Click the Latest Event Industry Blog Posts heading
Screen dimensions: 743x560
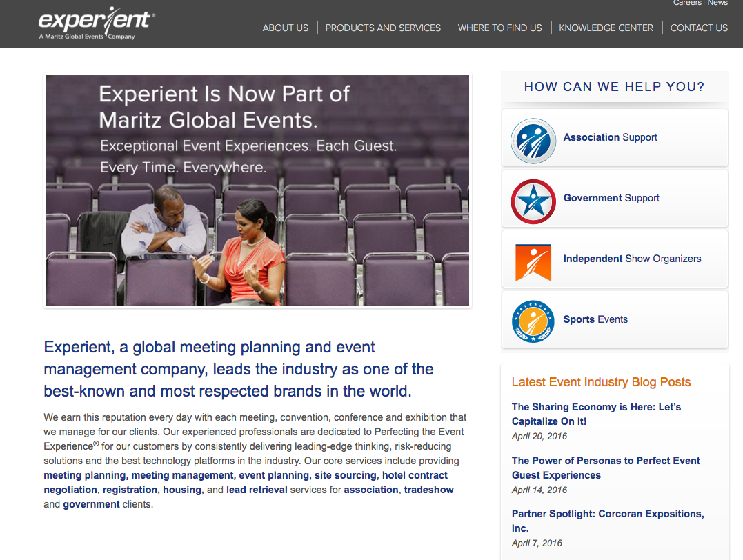pyautogui.click(x=602, y=382)
